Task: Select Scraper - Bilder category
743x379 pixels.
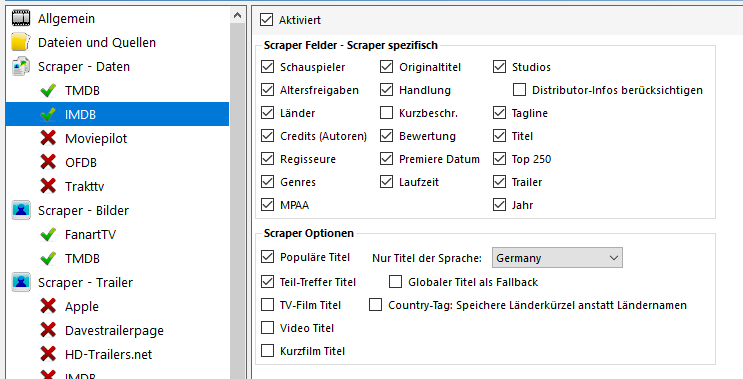Action: (x=83, y=210)
